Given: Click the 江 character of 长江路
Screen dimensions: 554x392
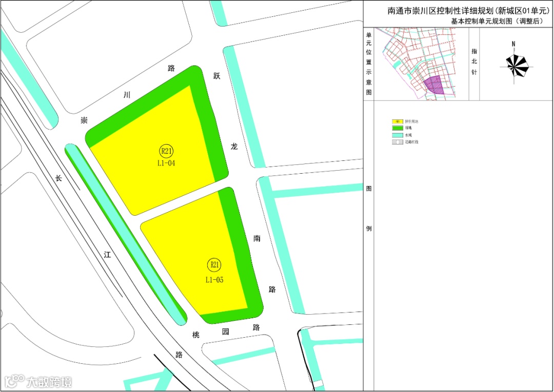Looking at the screenshot, I should pos(107,255).
